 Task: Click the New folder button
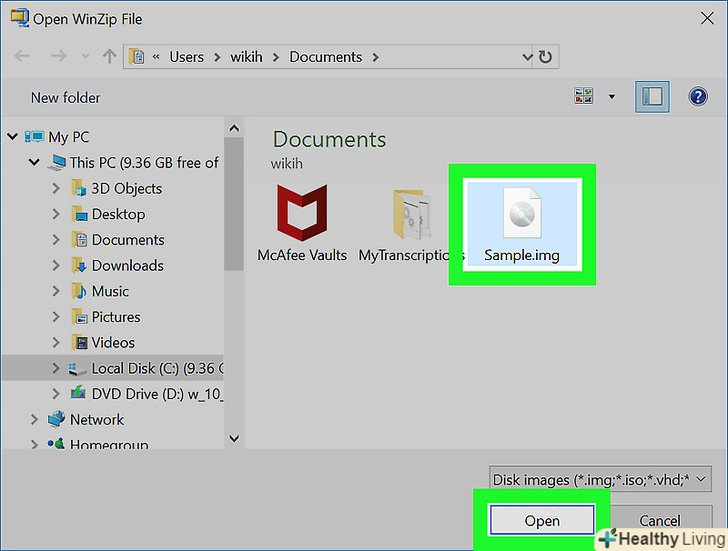click(x=66, y=97)
